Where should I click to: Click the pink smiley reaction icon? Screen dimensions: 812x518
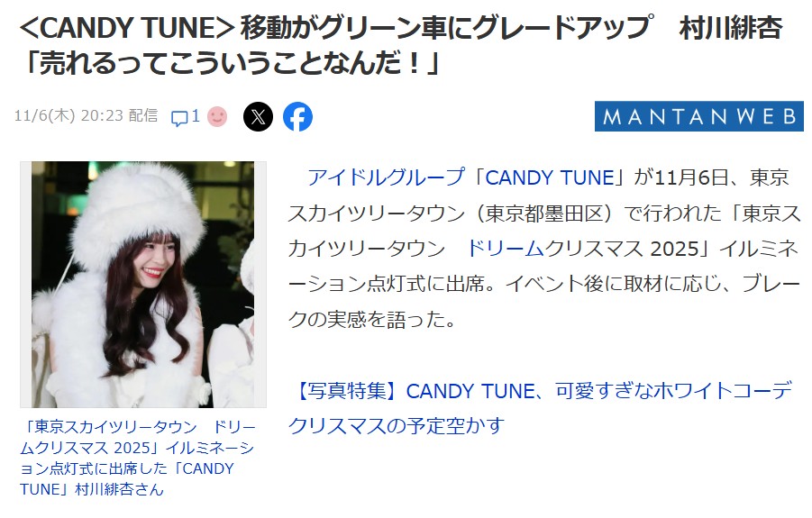[217, 116]
